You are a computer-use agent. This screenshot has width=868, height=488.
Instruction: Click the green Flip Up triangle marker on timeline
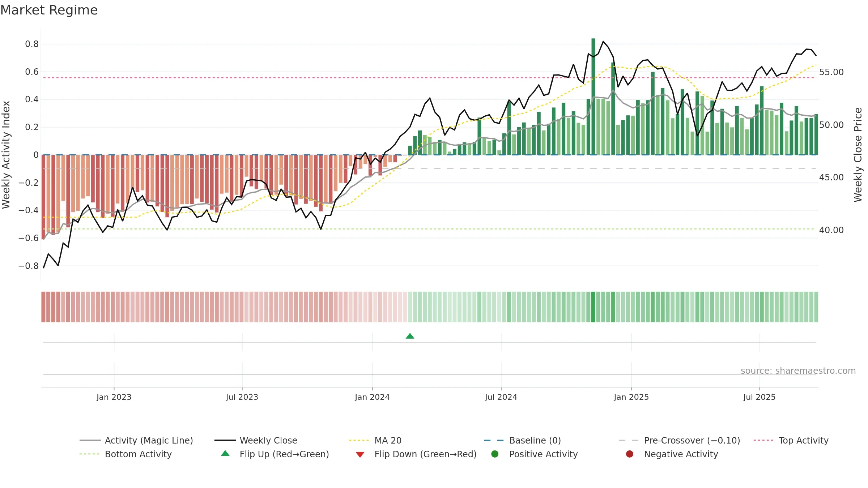410,336
